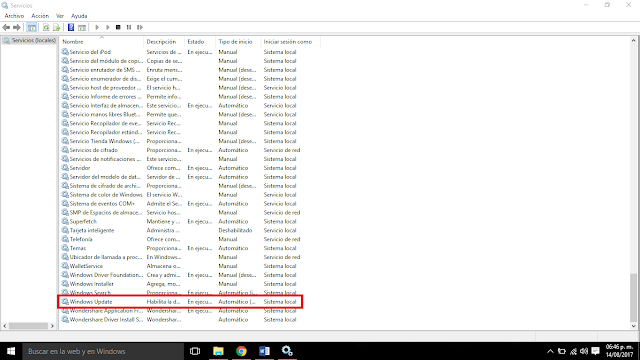The height and width of the screenshot is (360, 640).
Task: Sort by Iniciar sesión como column
Action: pyautogui.click(x=290, y=42)
